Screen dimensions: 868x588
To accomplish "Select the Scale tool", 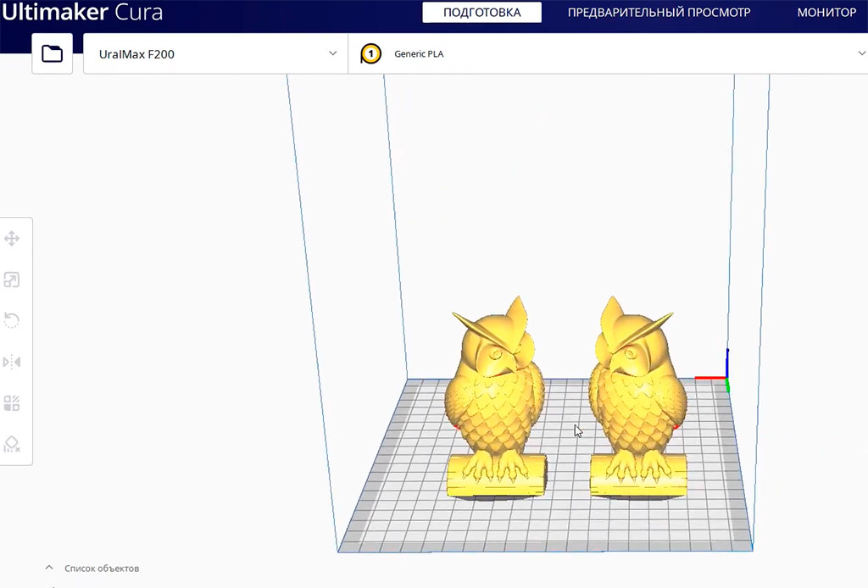I will pos(12,280).
